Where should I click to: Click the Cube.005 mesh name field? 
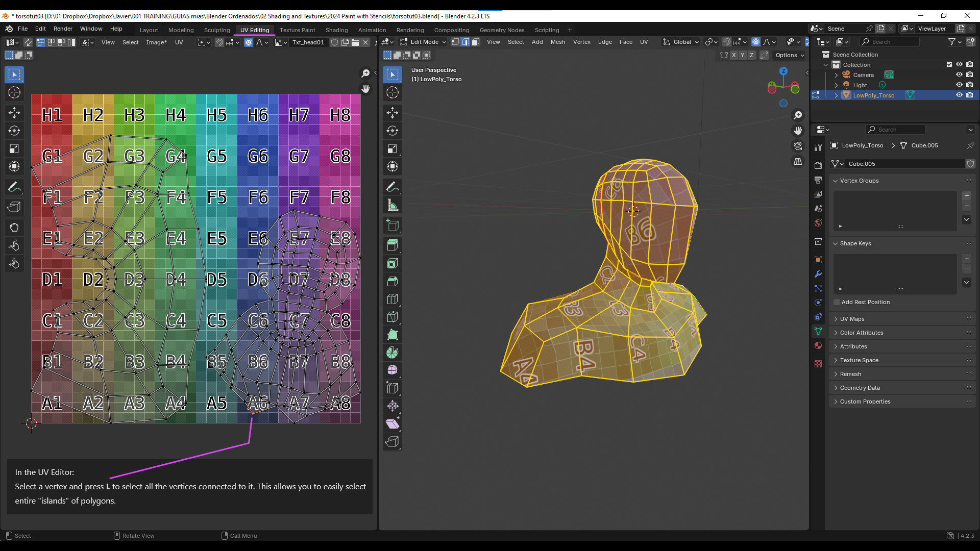904,164
